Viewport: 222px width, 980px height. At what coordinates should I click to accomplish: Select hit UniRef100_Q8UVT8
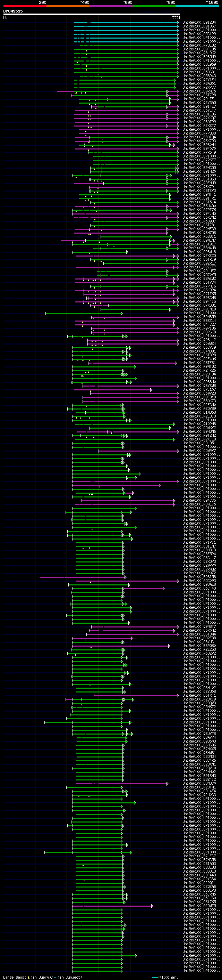click(199, 734)
